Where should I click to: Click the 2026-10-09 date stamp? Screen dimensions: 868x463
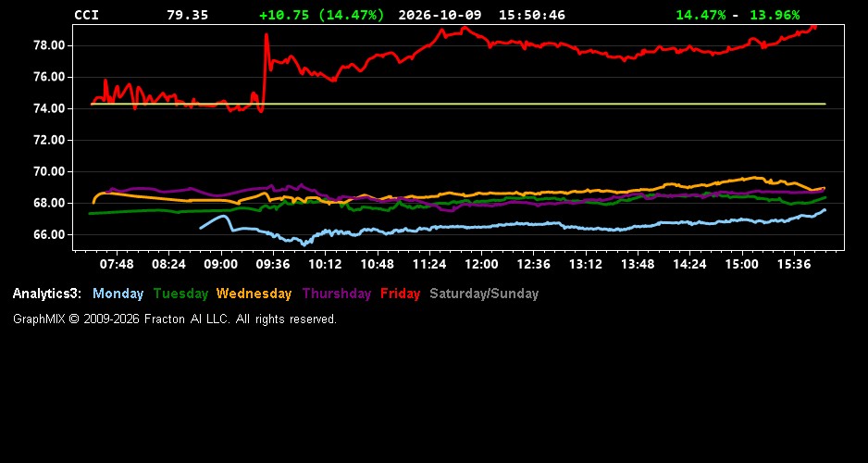coord(440,15)
